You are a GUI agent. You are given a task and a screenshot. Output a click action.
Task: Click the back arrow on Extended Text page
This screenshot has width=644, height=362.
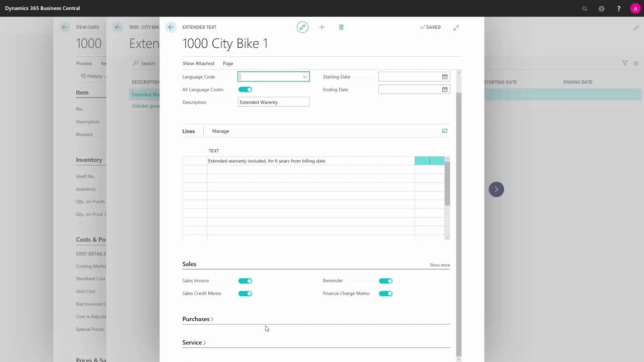(171, 27)
